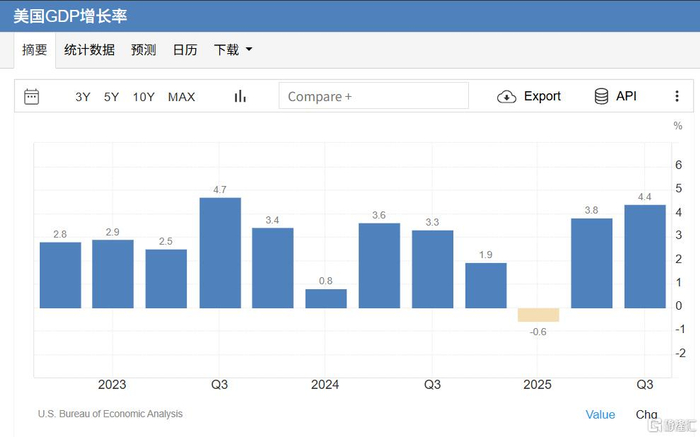Switch chart to Chg view
The height and width of the screenshot is (437, 700).
click(646, 415)
